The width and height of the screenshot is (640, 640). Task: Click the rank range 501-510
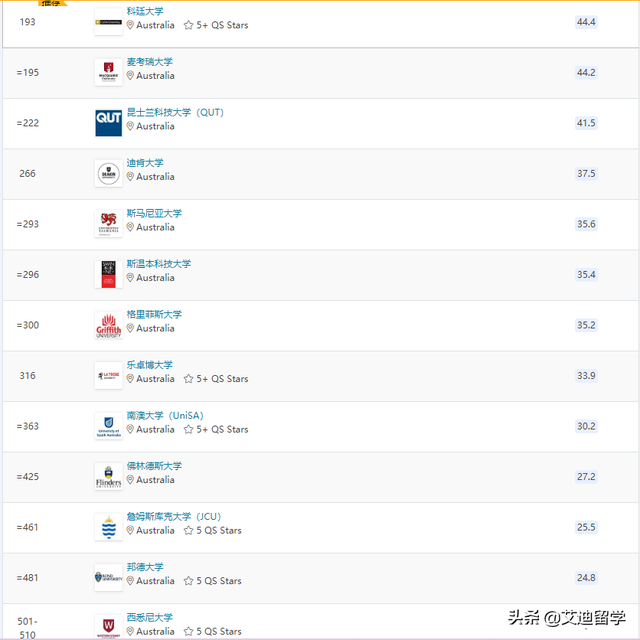tap(27, 628)
